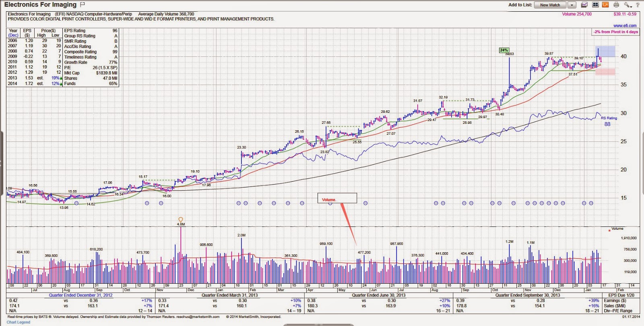Click the EPS Due 1/20 label
The width and height of the screenshot is (644, 326).
[621, 295]
